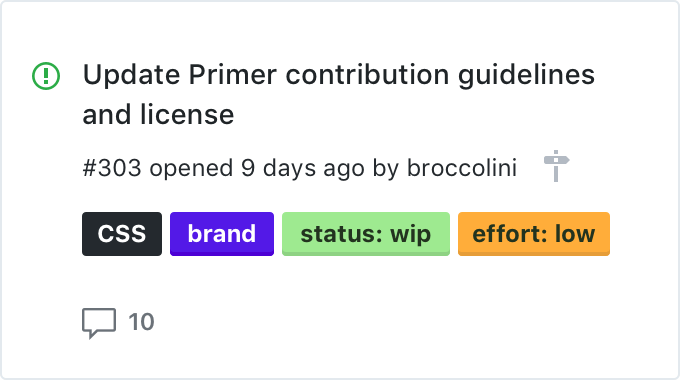Viewport: 680px width, 380px height.
Task: Select the purple brand label
Action: pos(222,234)
